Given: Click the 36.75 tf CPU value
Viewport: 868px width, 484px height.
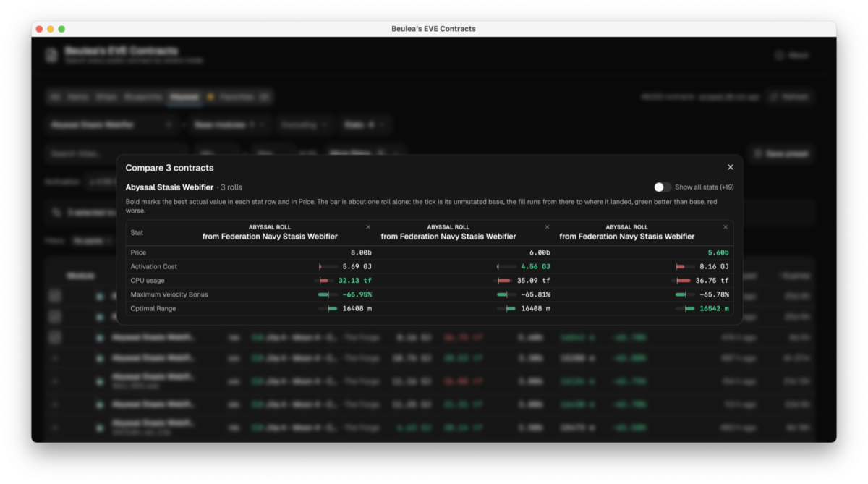Looking at the screenshot, I should tap(712, 281).
